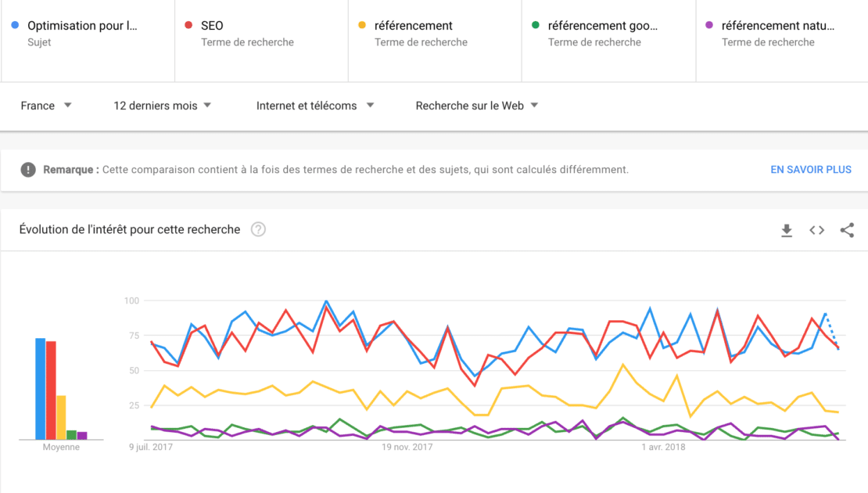Open the help question mark icon
Viewport: 868px width, 493px height.
click(x=258, y=229)
